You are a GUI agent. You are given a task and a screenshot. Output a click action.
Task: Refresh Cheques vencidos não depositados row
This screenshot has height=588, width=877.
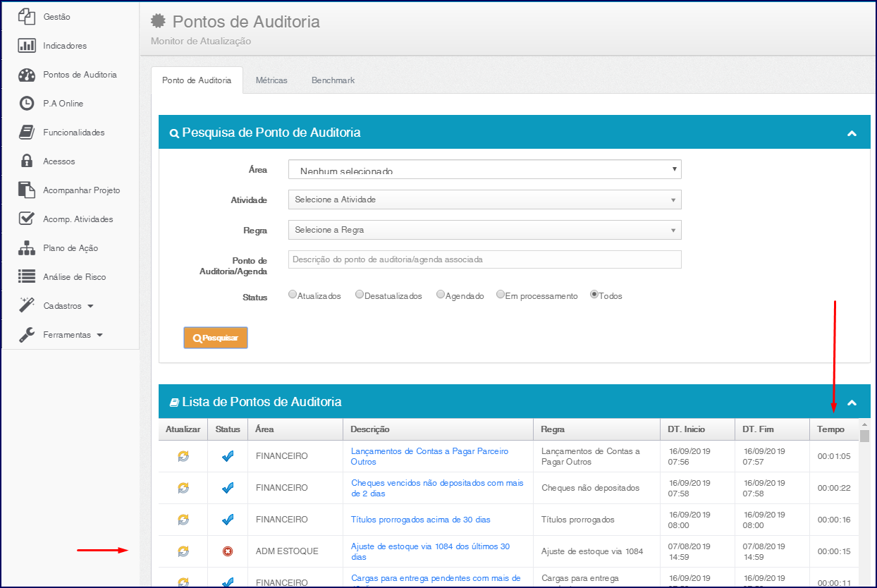tap(183, 488)
